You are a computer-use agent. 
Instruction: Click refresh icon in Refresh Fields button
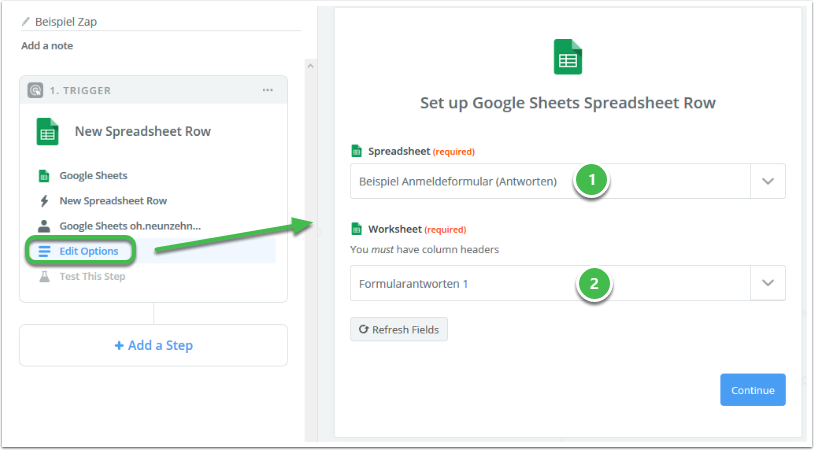pos(363,330)
